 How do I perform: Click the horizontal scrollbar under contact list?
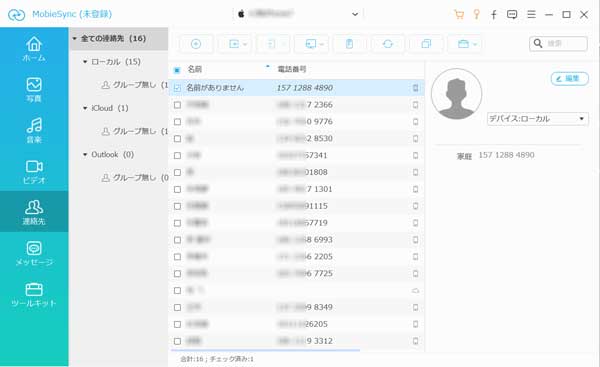(x=265, y=350)
